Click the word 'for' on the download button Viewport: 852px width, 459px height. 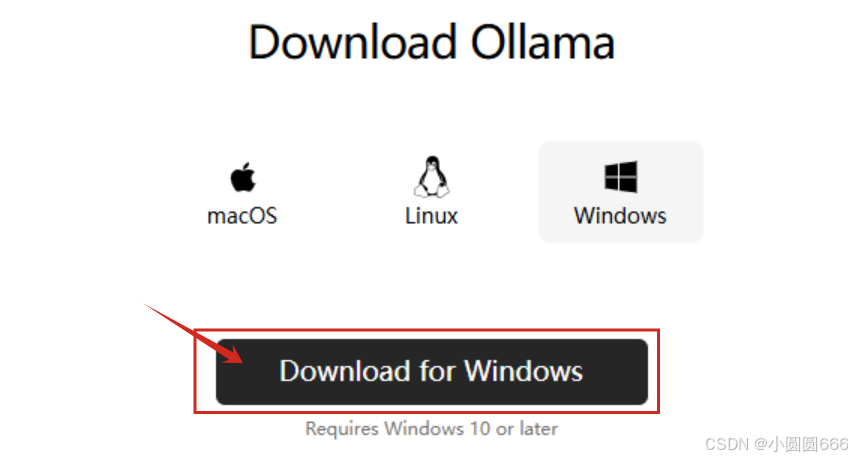[437, 372]
